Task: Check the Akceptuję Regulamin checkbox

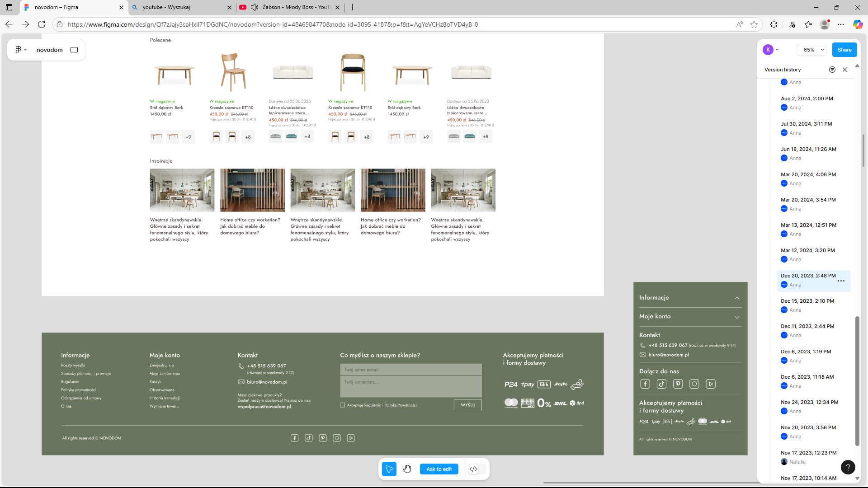Action: tap(343, 405)
